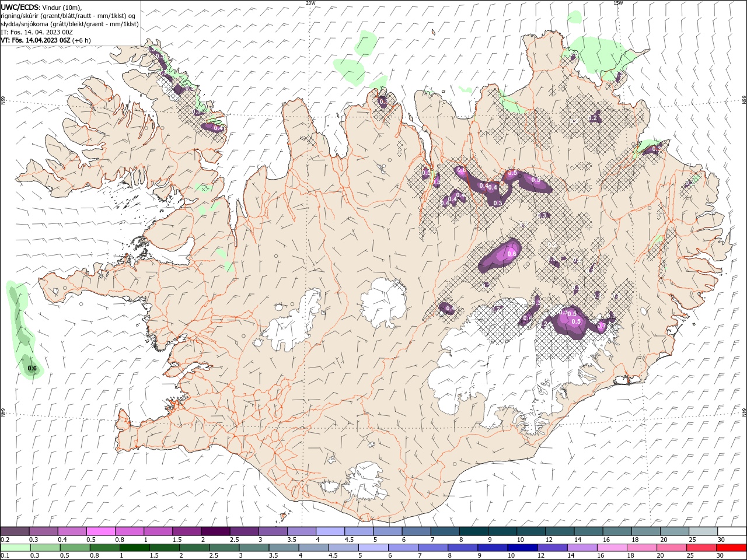Click the bright red 30 rain scale swatch
Image resolution: width=747 pixels, height=560 pixels.
pos(731,548)
